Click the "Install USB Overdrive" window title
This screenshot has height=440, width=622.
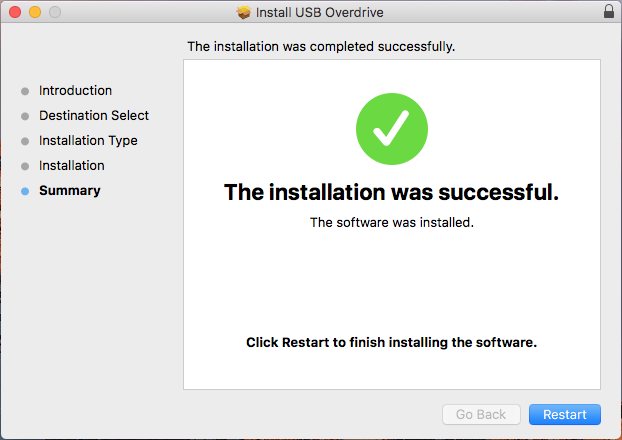320,12
